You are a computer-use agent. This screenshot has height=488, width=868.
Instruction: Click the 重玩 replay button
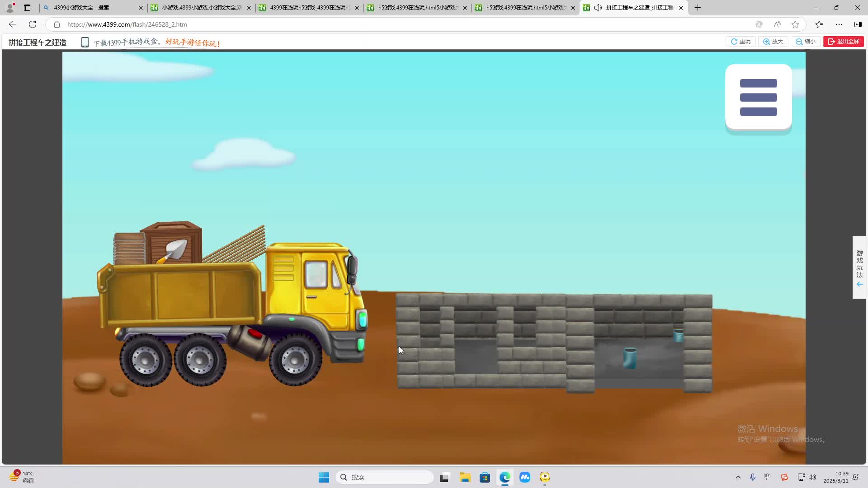741,42
